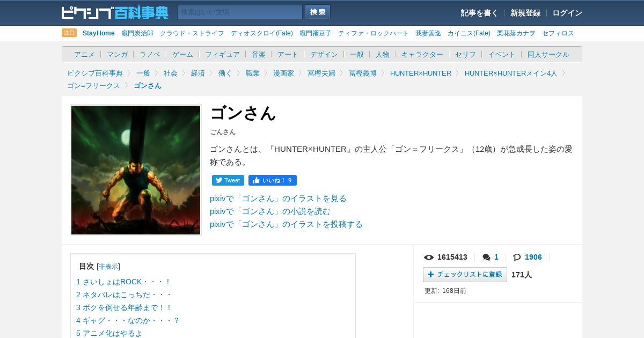Open pixivで「ゴンさん」のイラストを投稿する link
The image size is (644, 338).
pos(286,224)
